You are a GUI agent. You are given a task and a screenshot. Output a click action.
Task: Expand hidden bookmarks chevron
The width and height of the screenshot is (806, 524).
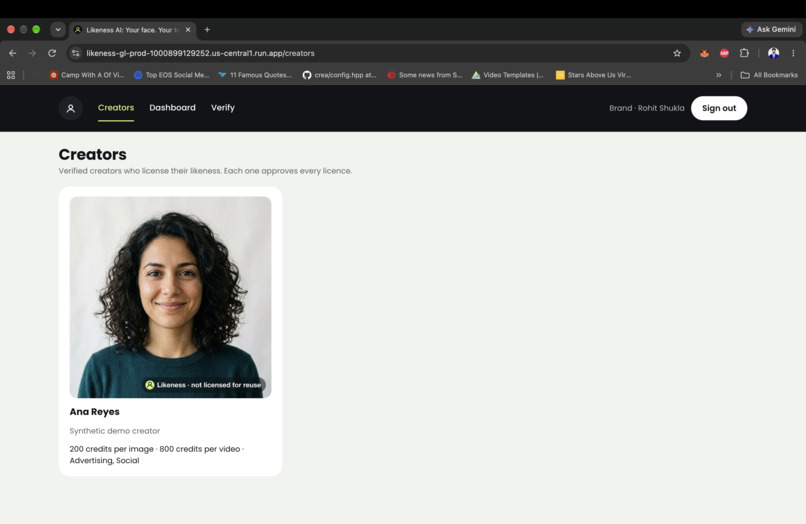(718, 75)
